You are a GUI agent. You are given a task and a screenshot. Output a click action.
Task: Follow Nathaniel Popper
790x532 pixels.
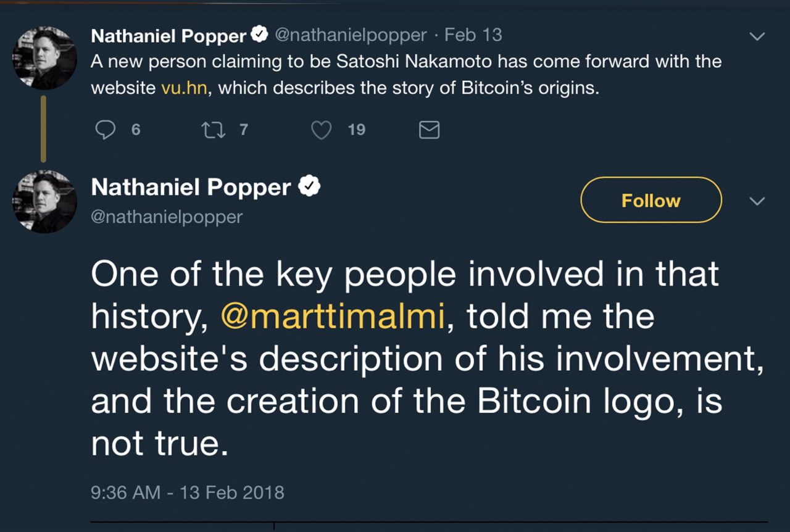pos(650,200)
